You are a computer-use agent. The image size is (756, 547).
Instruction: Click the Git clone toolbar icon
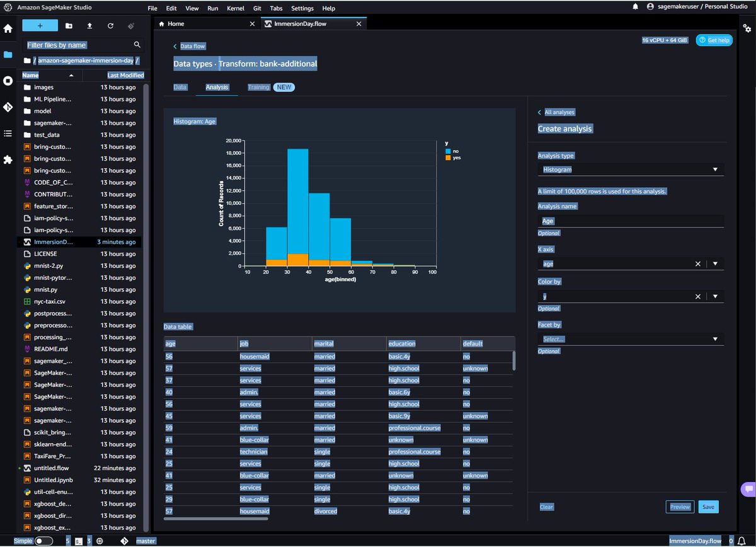click(x=131, y=26)
